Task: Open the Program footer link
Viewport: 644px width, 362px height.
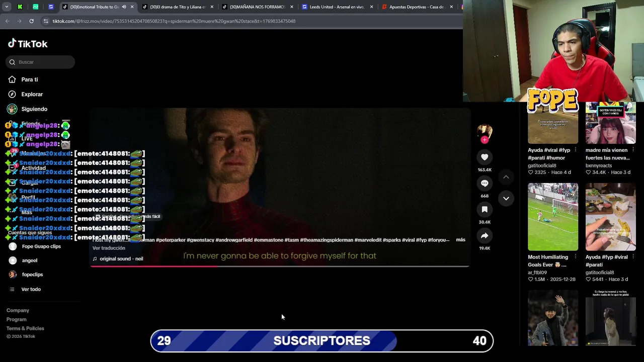Action: 16,319
